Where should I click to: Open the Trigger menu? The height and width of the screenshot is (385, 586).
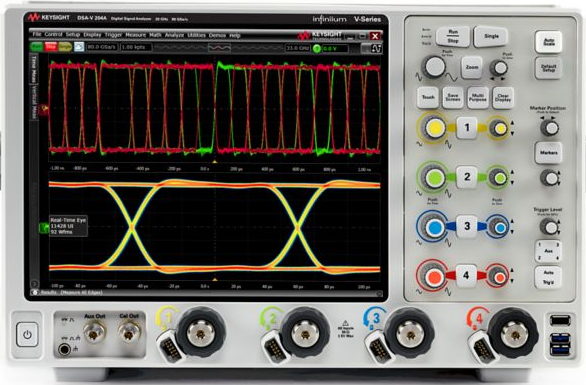point(113,35)
